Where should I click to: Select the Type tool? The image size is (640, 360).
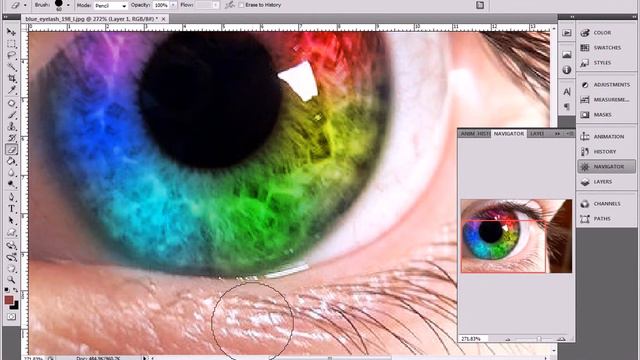[11, 209]
